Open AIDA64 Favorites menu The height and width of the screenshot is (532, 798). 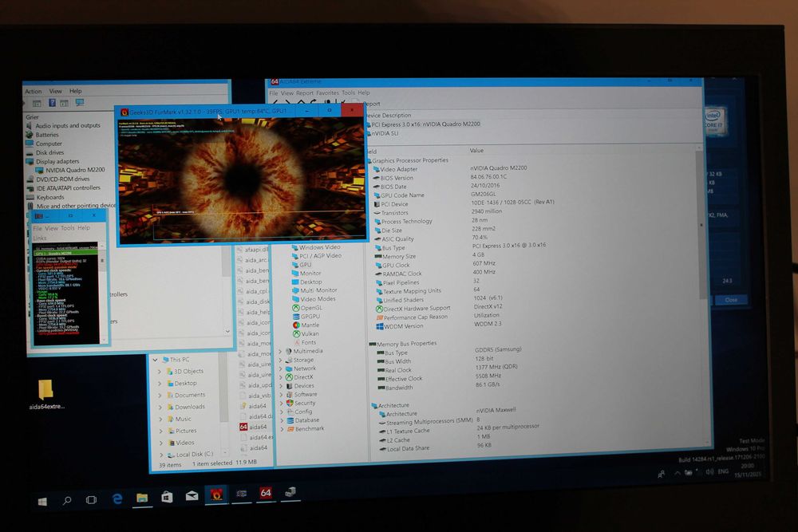(327, 93)
